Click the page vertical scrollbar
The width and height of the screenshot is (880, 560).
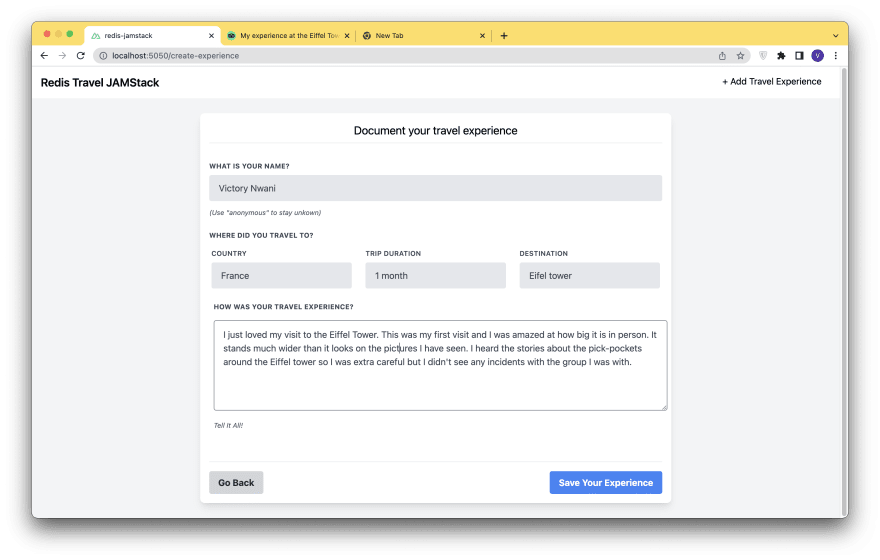pos(844,292)
